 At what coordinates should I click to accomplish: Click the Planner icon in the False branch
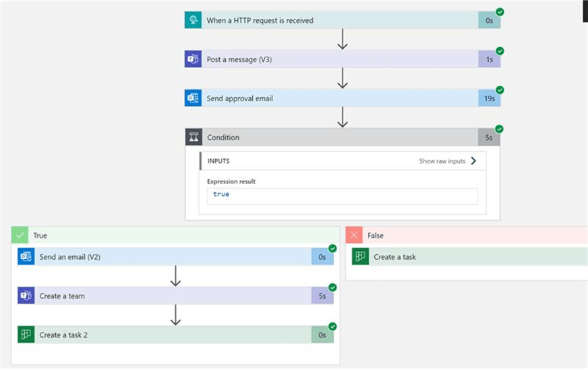361,257
